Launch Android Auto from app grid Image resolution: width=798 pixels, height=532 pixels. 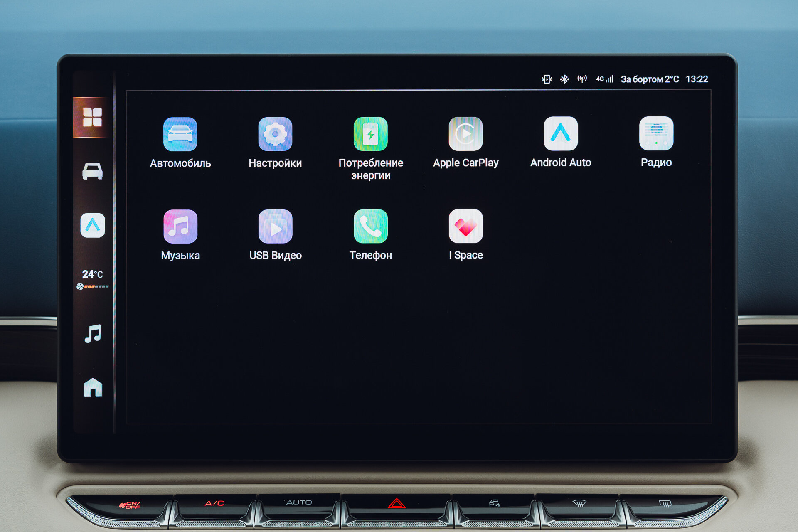pos(561,133)
